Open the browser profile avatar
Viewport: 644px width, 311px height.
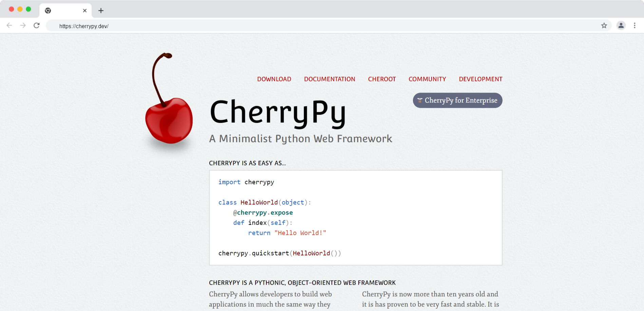(x=621, y=25)
